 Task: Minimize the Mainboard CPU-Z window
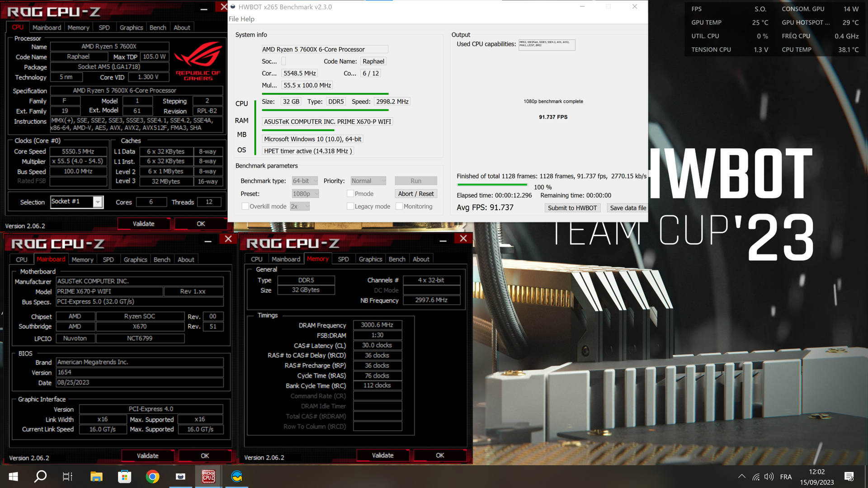click(208, 241)
